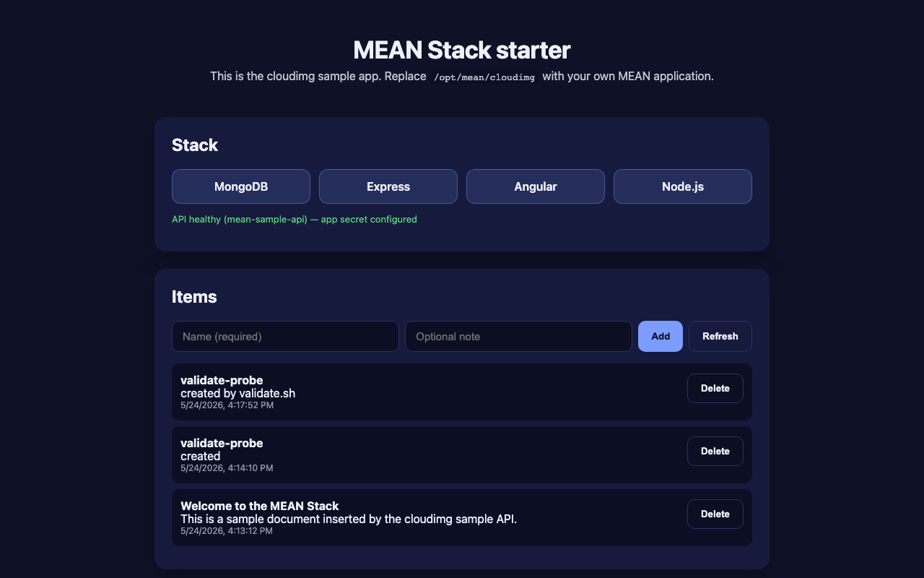The height and width of the screenshot is (578, 924).
Task: Click the timestamp 5/24/2026, 4:13:12 PM
Action: click(x=227, y=531)
